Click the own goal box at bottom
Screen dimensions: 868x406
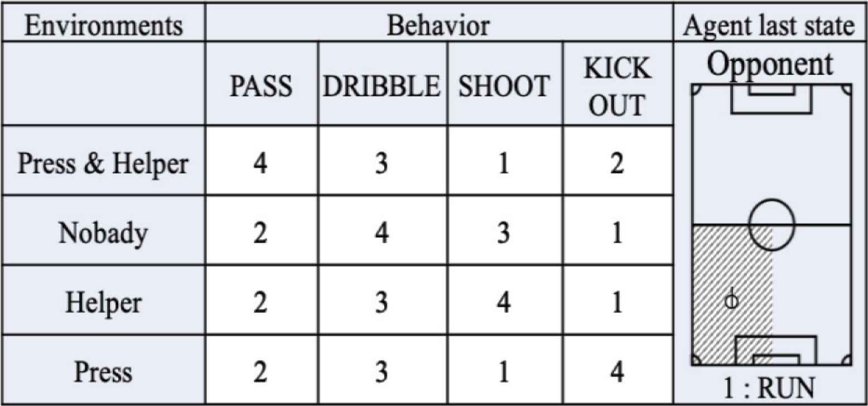(776, 350)
